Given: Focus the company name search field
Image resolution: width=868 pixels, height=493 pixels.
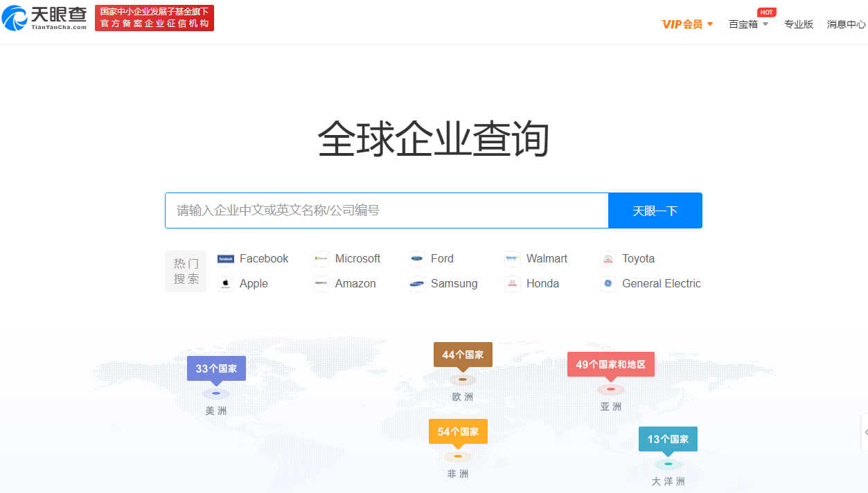Looking at the screenshot, I should click(x=387, y=210).
